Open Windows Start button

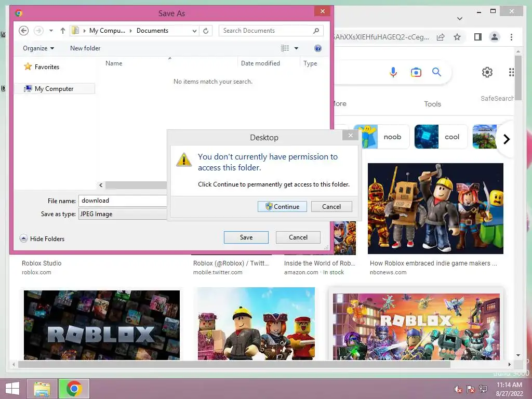12,389
